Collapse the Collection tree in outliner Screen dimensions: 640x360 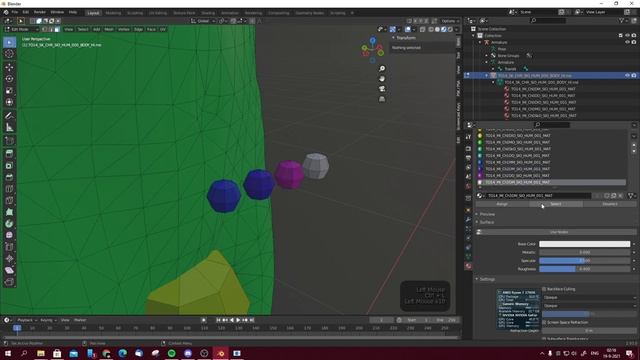(x=473, y=36)
